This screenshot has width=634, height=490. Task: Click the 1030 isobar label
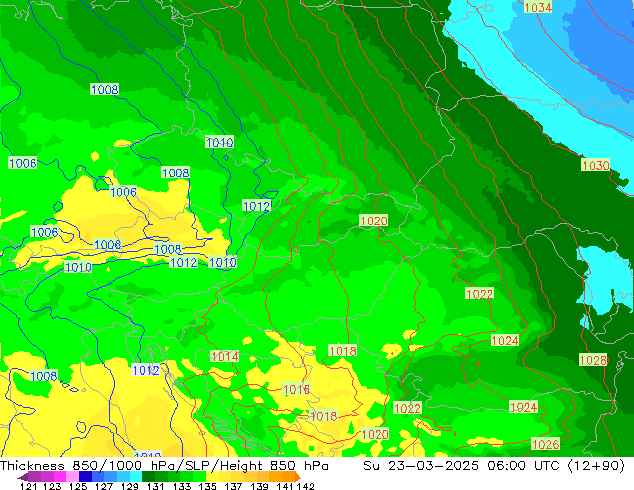(x=595, y=165)
